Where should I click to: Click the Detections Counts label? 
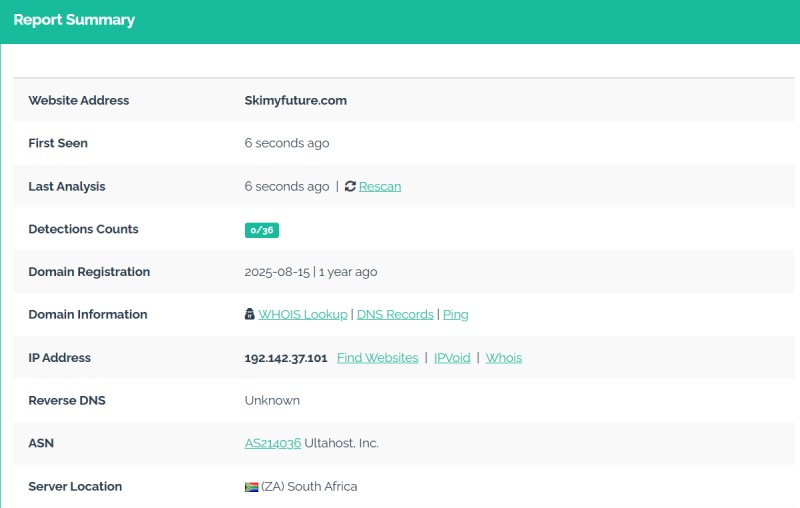point(83,229)
